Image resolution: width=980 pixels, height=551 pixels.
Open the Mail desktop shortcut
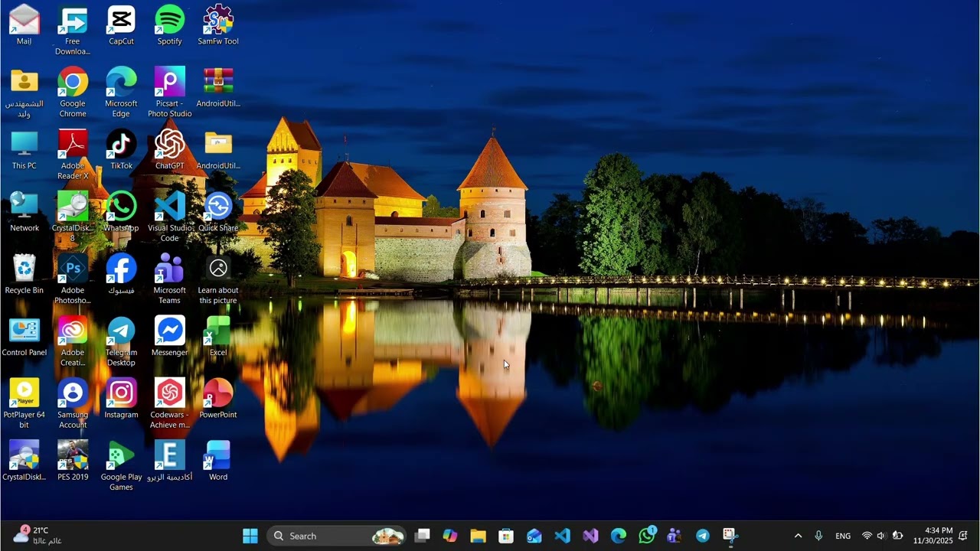click(x=24, y=25)
